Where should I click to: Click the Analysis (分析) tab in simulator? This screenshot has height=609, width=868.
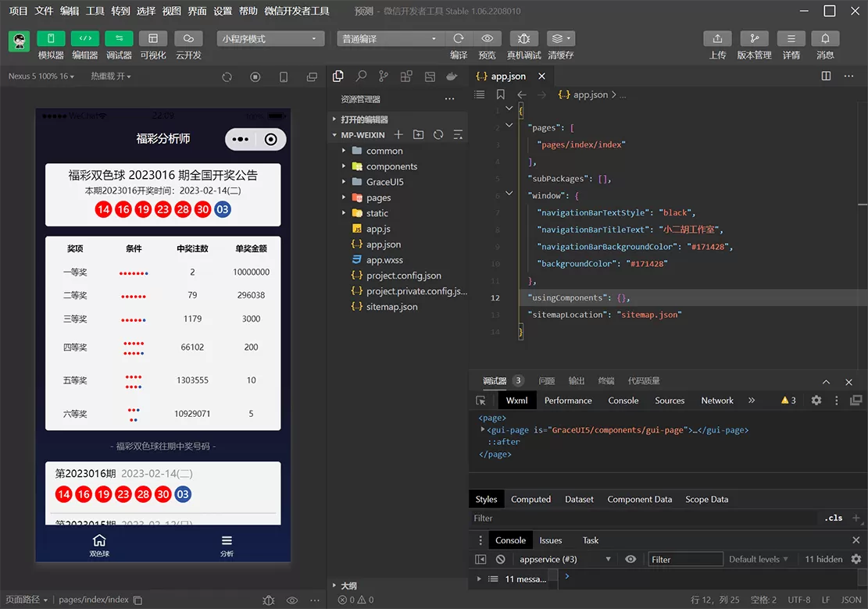(227, 545)
